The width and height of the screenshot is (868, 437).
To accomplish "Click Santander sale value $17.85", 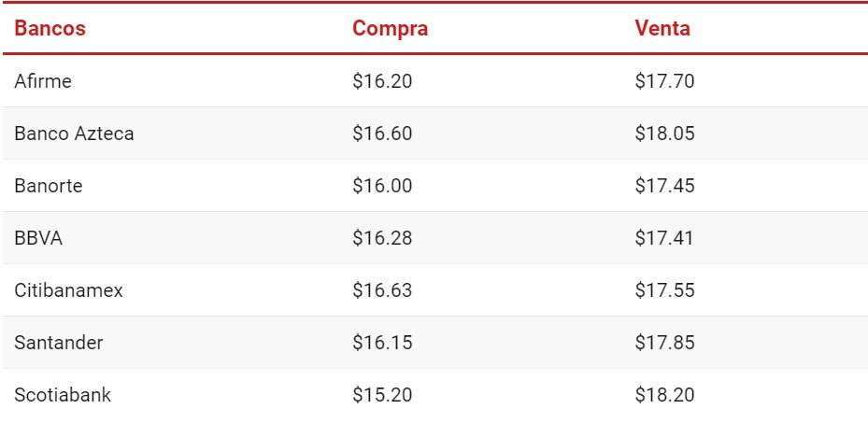I will coord(665,343).
